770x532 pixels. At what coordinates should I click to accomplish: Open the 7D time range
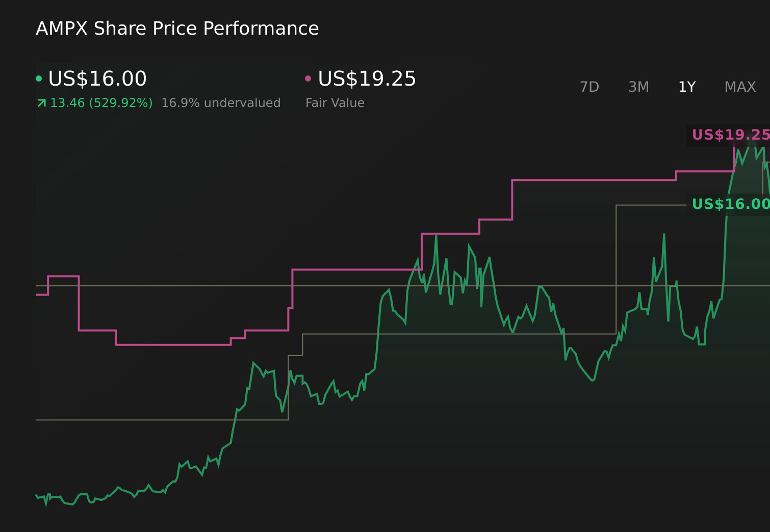[590, 87]
